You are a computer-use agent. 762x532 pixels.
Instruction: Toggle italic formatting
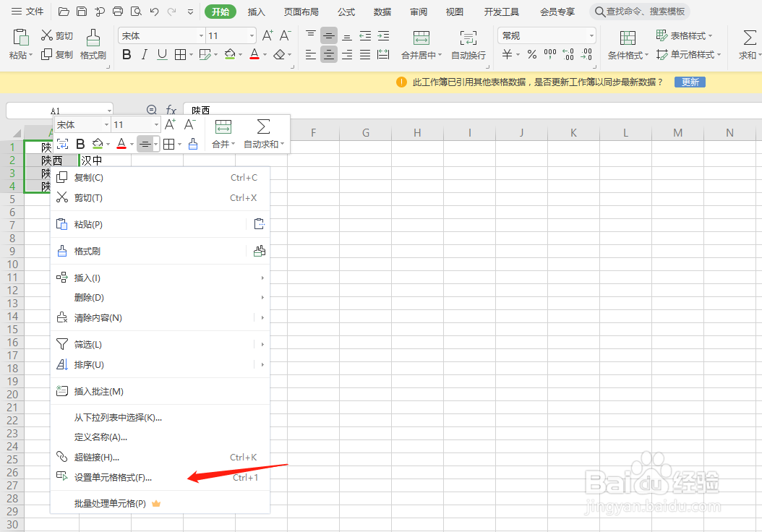[x=144, y=54]
